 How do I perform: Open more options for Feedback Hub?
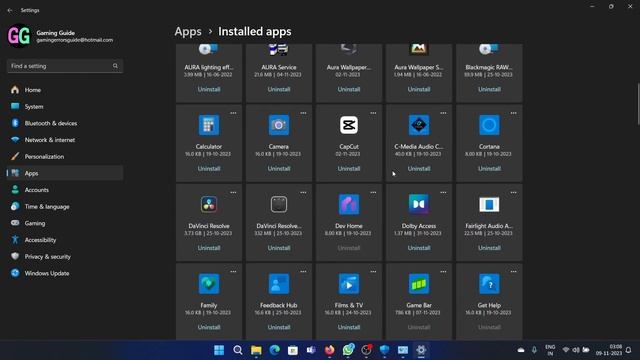(x=303, y=271)
